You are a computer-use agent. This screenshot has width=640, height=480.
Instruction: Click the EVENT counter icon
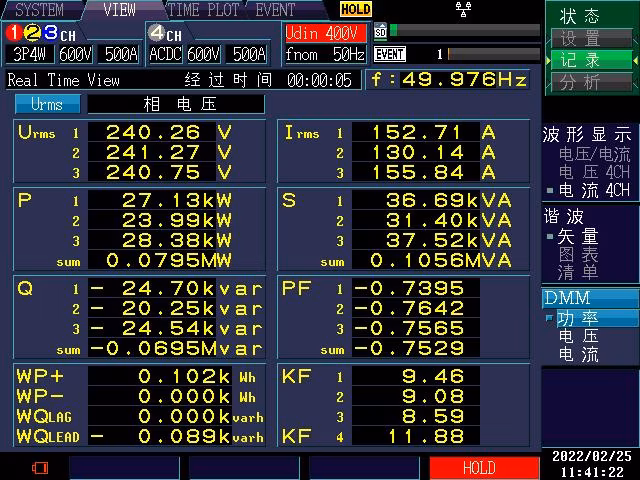click(389, 54)
